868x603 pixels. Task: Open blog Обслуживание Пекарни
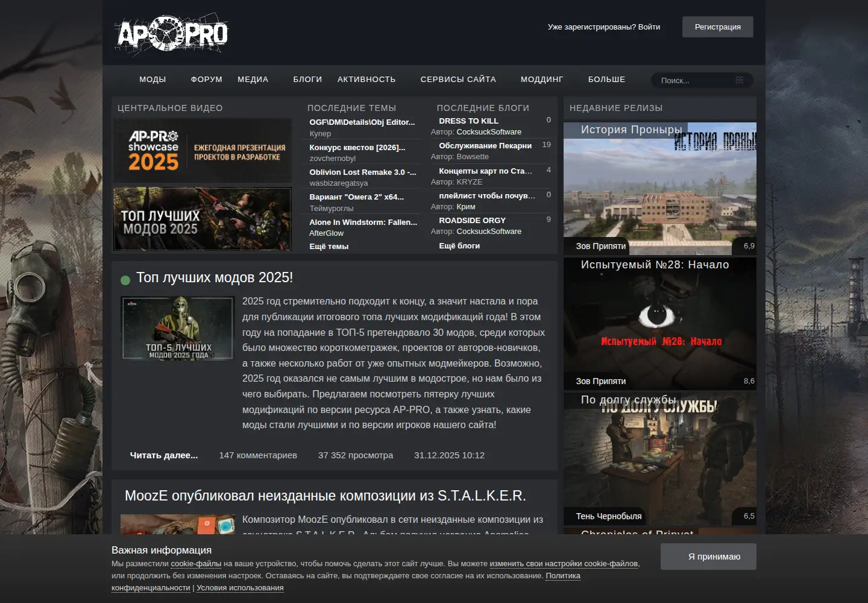click(485, 145)
